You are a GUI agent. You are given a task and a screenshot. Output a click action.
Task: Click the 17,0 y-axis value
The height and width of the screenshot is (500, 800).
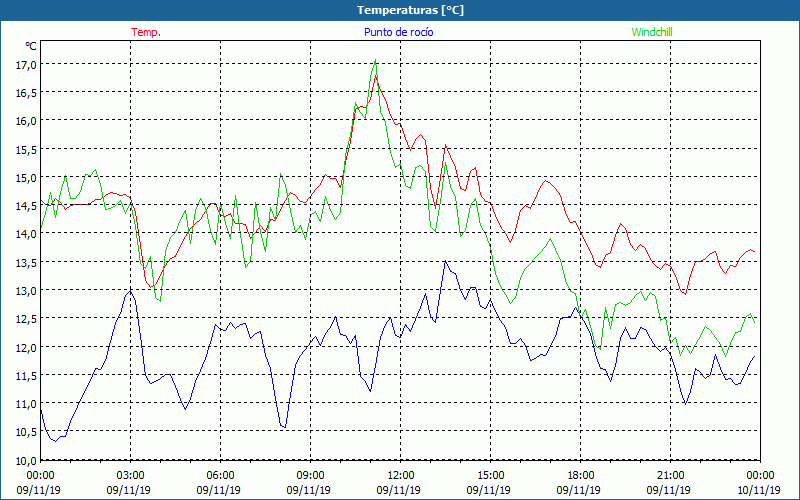(x=25, y=64)
